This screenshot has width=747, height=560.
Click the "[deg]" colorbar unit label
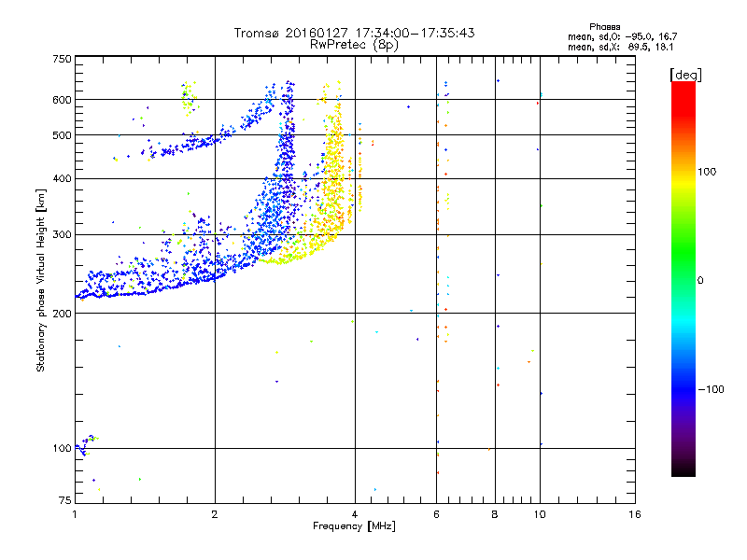[x=685, y=75]
